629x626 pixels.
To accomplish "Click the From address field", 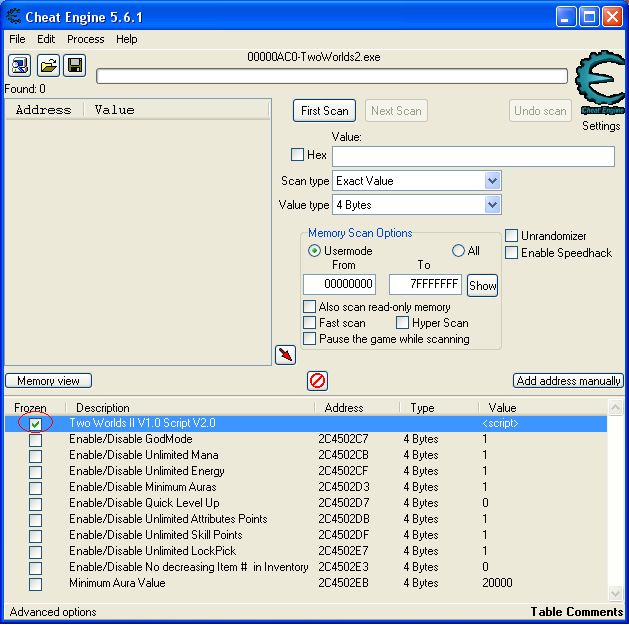I will (x=339, y=284).
